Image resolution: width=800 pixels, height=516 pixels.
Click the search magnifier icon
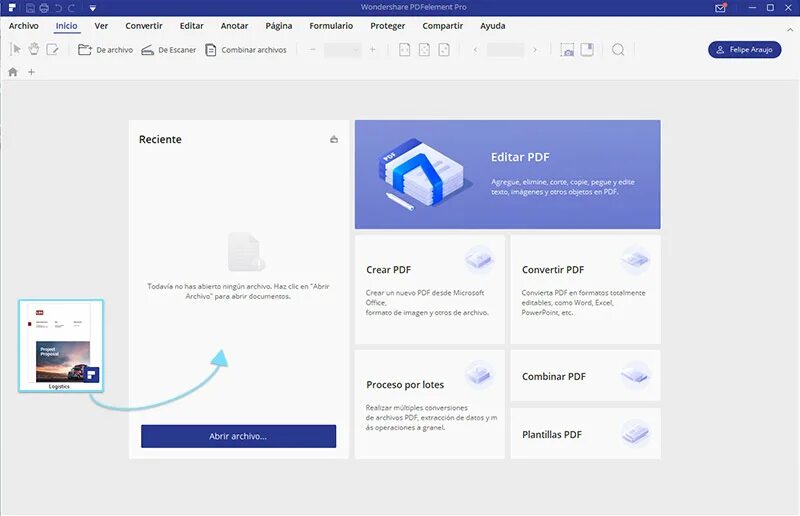coord(618,50)
